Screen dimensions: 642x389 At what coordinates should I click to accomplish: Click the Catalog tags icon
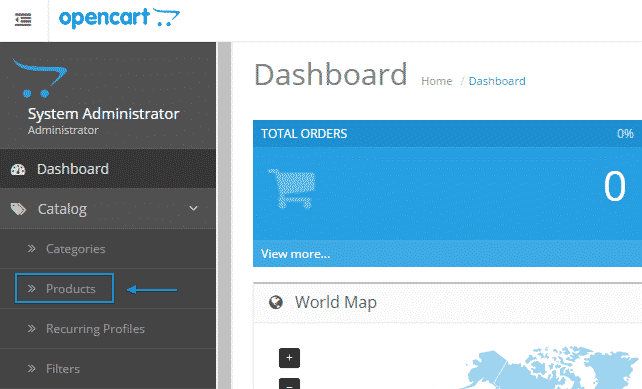tap(18, 209)
